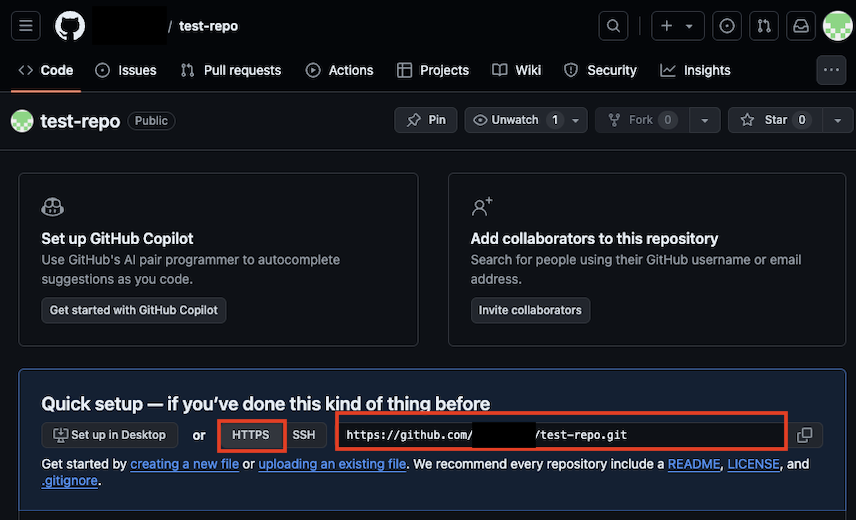Switch to the Issues tab
The width and height of the screenshot is (856, 520).
coord(126,70)
